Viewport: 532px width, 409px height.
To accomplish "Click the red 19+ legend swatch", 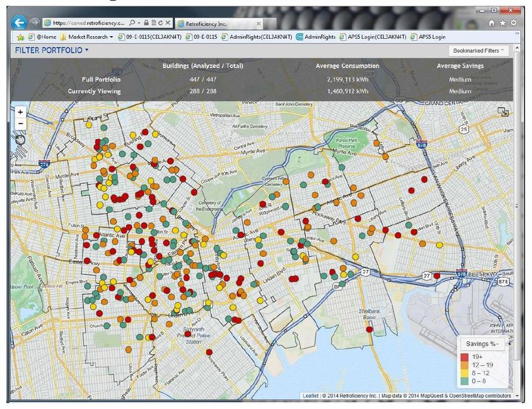I will (464, 357).
